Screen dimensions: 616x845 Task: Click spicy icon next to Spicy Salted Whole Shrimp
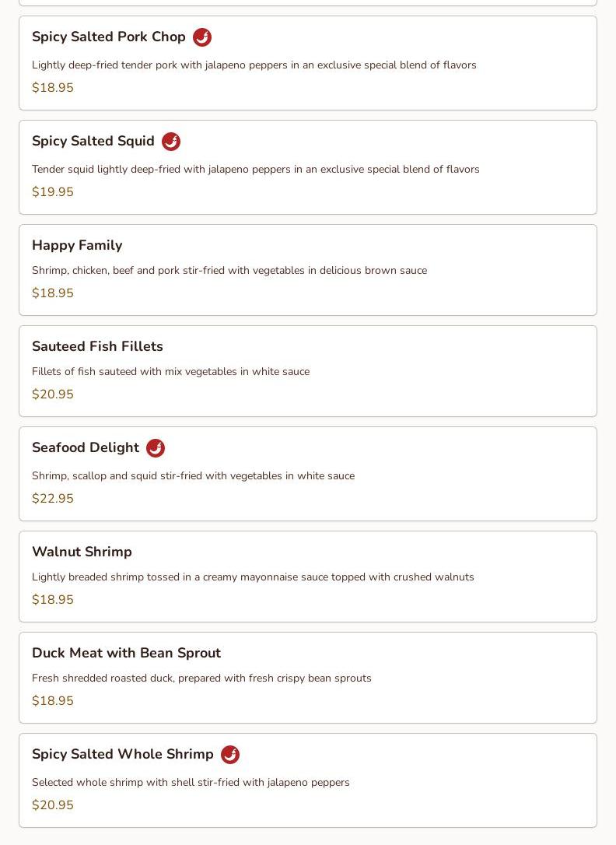230,755
